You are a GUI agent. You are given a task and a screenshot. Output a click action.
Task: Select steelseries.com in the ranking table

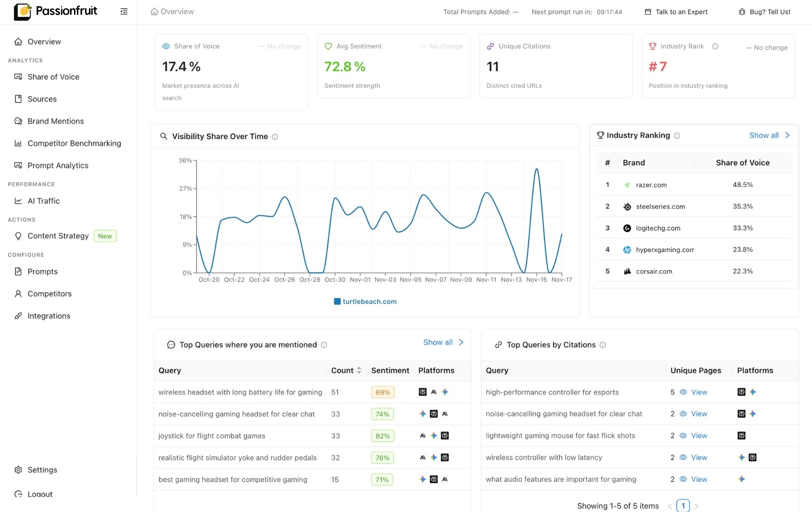[694, 206]
